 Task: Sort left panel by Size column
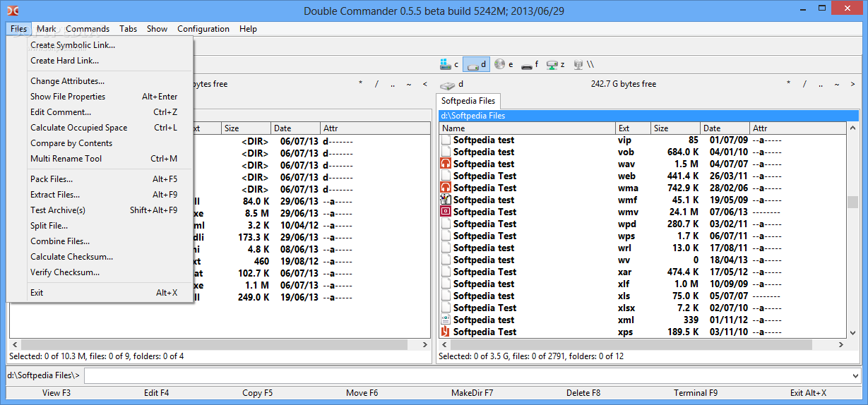(x=246, y=128)
